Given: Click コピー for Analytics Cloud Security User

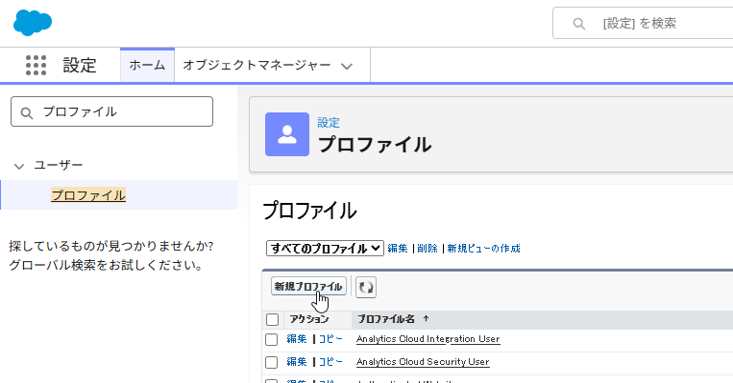Looking at the screenshot, I should tap(331, 361).
